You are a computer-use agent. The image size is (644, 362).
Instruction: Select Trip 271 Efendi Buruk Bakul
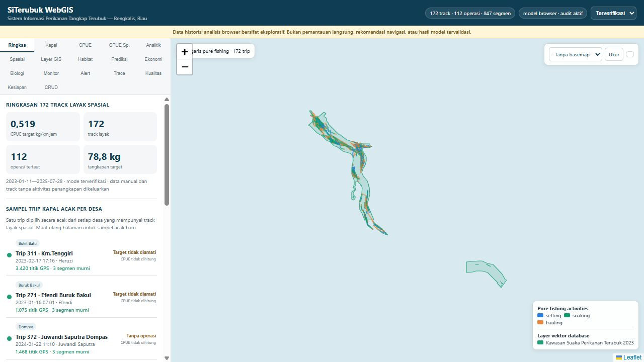click(x=81, y=297)
